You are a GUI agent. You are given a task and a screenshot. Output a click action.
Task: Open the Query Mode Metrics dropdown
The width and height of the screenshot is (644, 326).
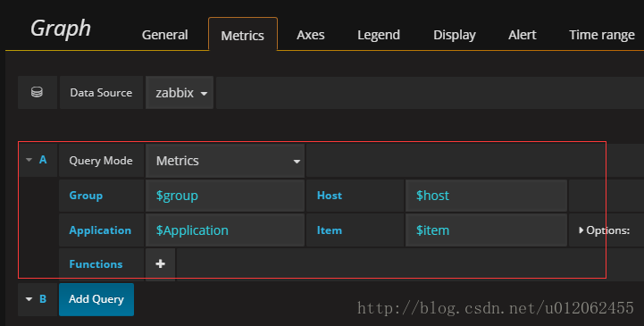point(225,161)
